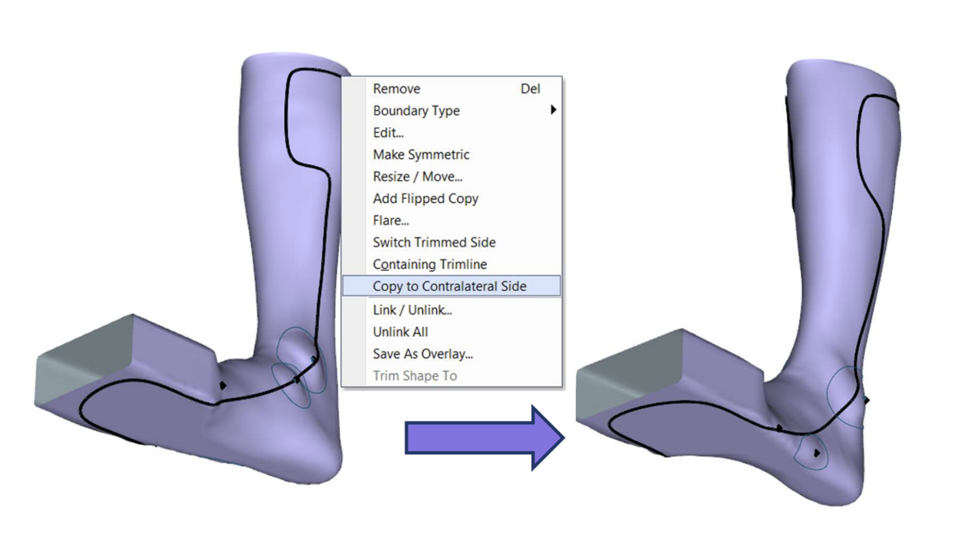Click Unlink All in the menu

(400, 332)
